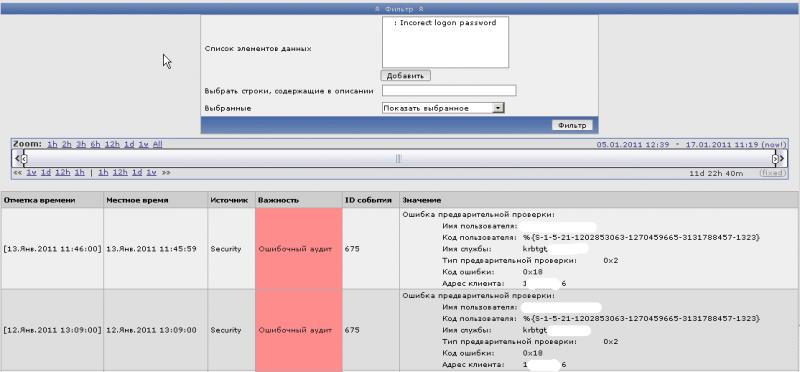Click the user SID value in the 13.Янв row
This screenshot has height=372, width=800.
point(641,237)
